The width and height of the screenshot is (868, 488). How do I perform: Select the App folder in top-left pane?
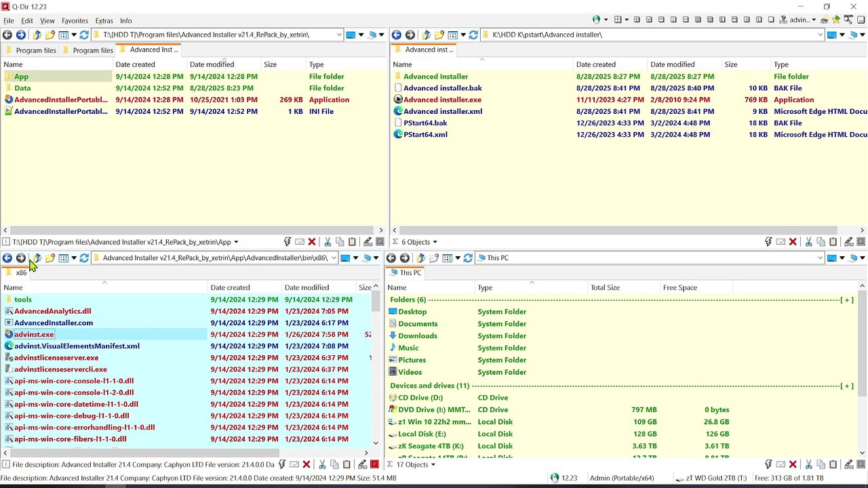22,77
